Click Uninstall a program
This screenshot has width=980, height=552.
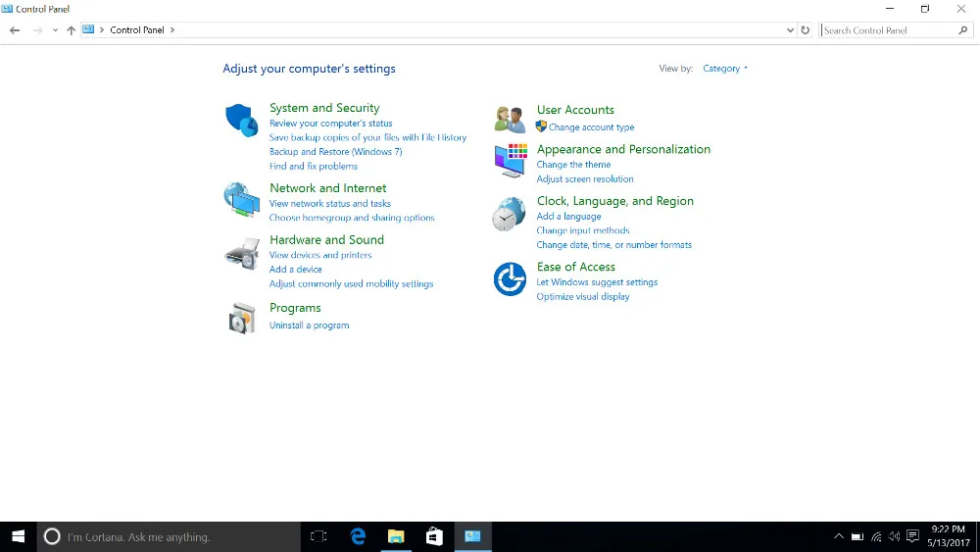309,326
